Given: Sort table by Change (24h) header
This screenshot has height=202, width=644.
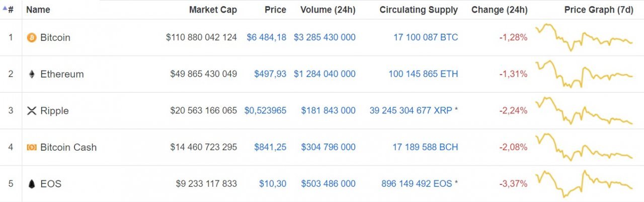Looking at the screenshot, I should [499, 10].
